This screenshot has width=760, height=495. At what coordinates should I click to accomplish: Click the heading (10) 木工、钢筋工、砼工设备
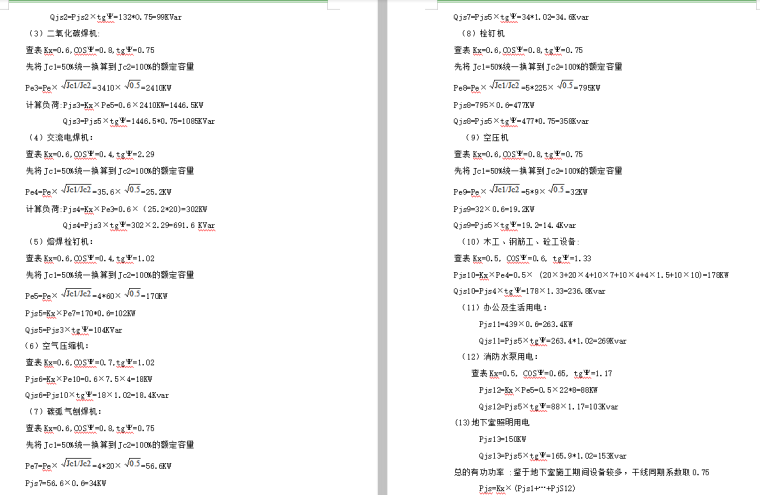click(x=519, y=242)
